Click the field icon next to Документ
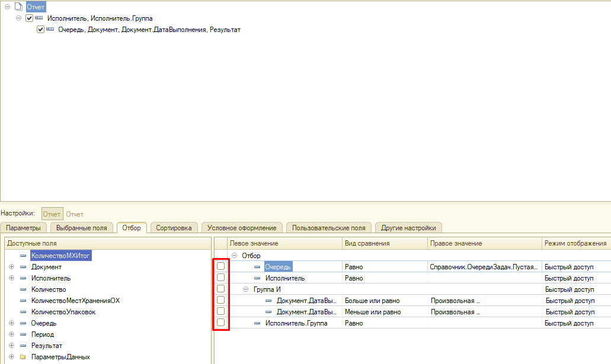 23,267
